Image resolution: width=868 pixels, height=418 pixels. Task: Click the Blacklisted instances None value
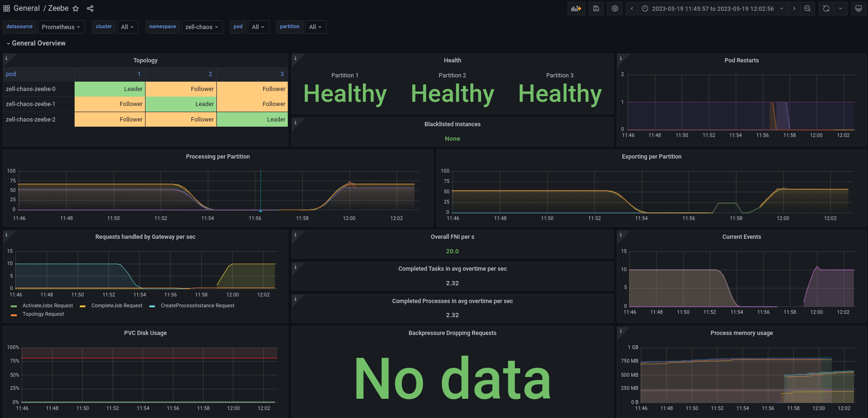pyautogui.click(x=453, y=139)
